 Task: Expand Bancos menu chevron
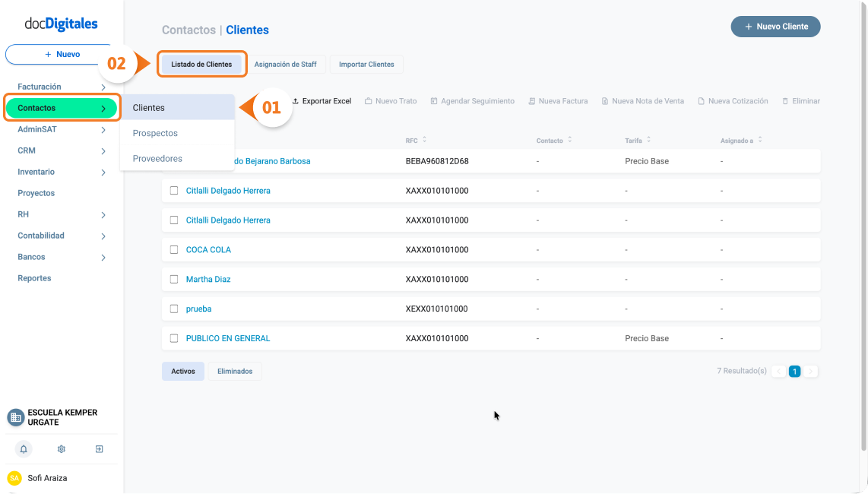click(x=103, y=258)
